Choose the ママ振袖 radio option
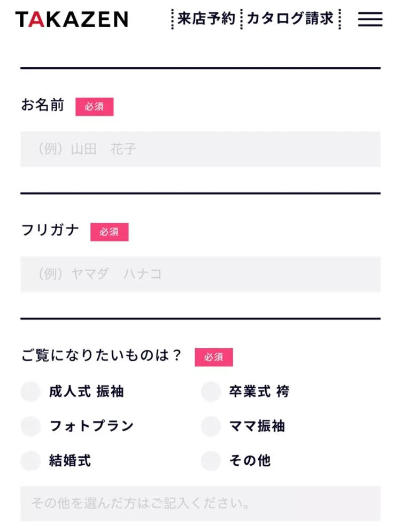Viewport: 401px width, 532px height. 211,426
